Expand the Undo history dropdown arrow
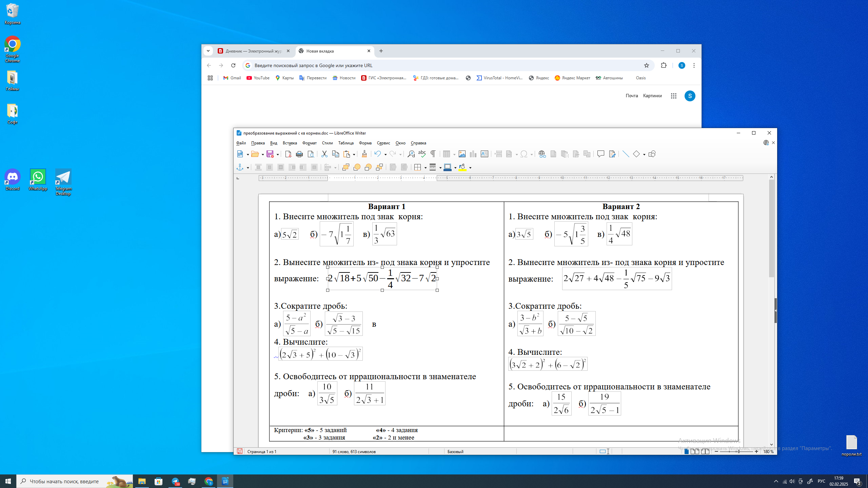Viewport: 868px width, 488px height. tap(385, 155)
